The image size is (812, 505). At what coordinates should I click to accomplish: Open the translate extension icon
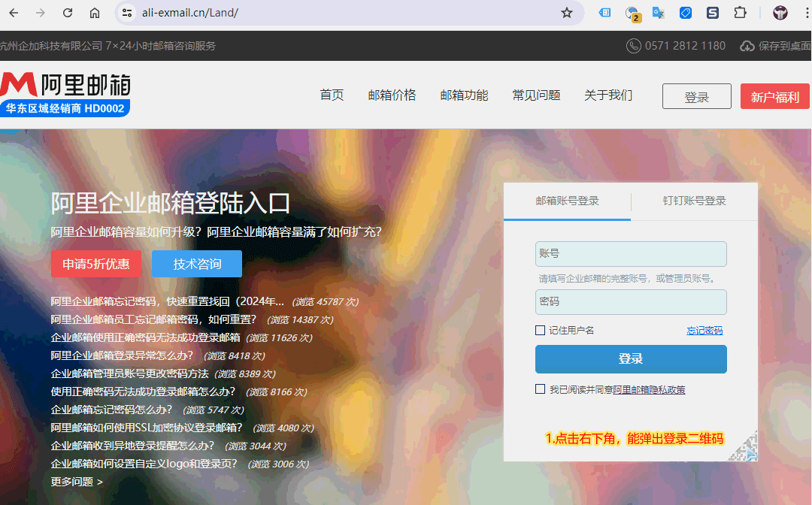pos(658,13)
